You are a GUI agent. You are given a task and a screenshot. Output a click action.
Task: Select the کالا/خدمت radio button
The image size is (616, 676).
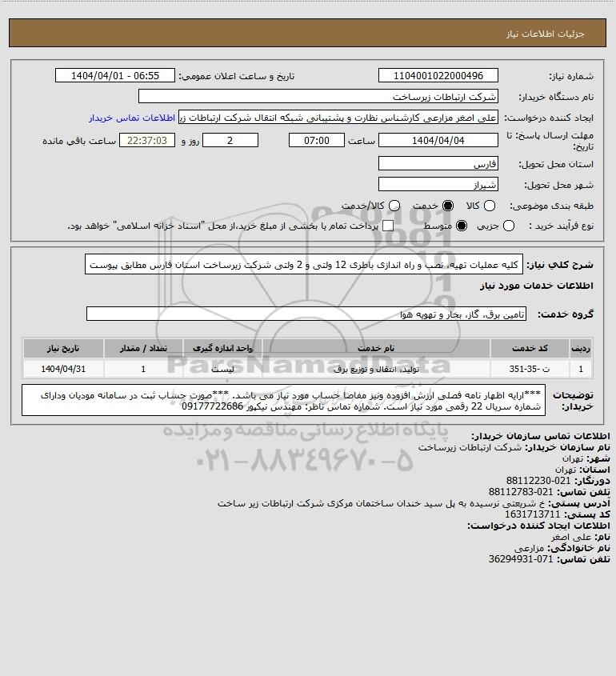394,206
